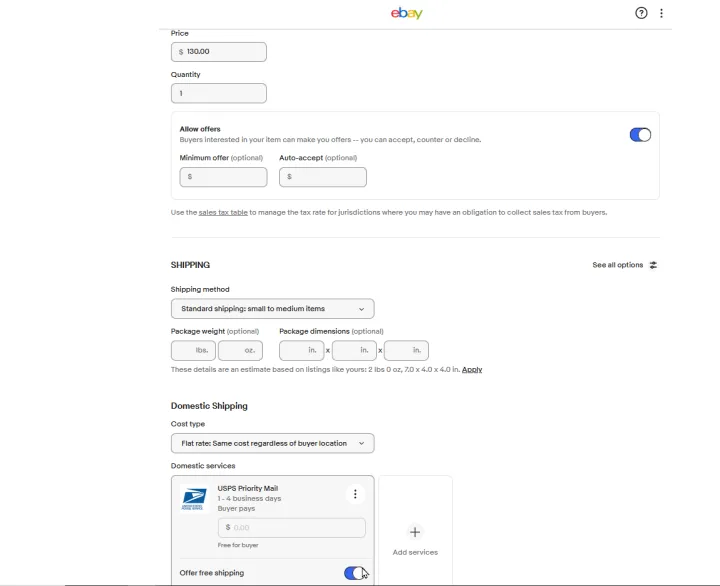Open the top-right three-dot menu
720x586 pixels.
pyautogui.click(x=661, y=13)
